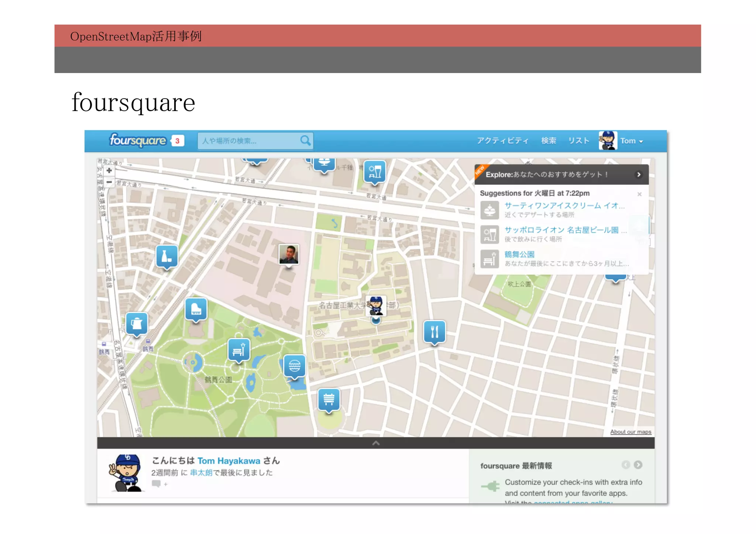Open サッポロライオン 名古屋ビール園 suggestion link

point(566,230)
